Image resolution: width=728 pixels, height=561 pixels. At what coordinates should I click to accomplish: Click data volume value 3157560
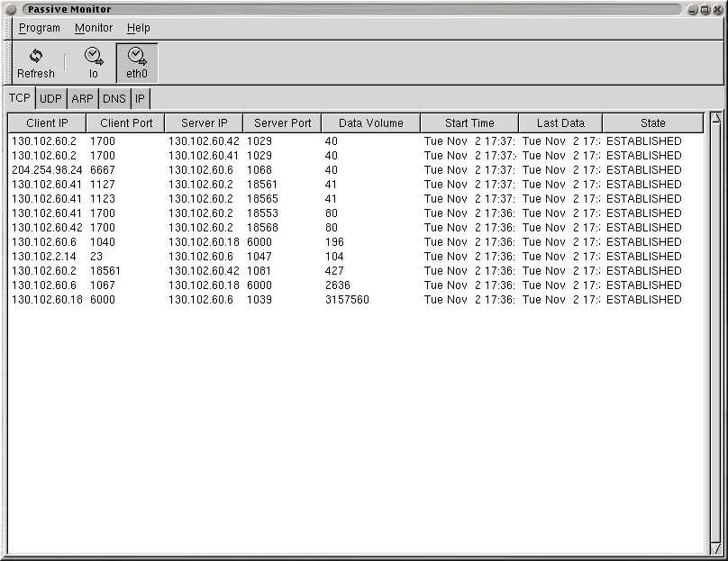click(x=347, y=299)
